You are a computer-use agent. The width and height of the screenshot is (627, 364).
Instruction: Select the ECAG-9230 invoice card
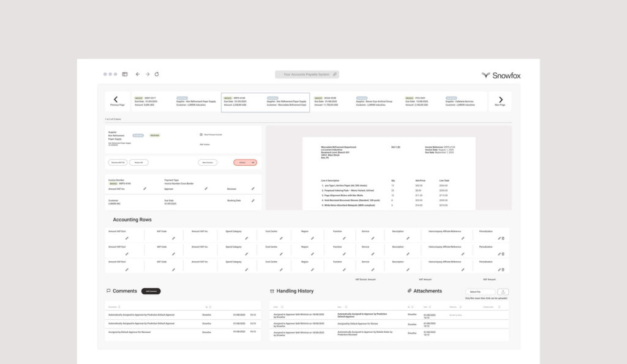point(355,102)
